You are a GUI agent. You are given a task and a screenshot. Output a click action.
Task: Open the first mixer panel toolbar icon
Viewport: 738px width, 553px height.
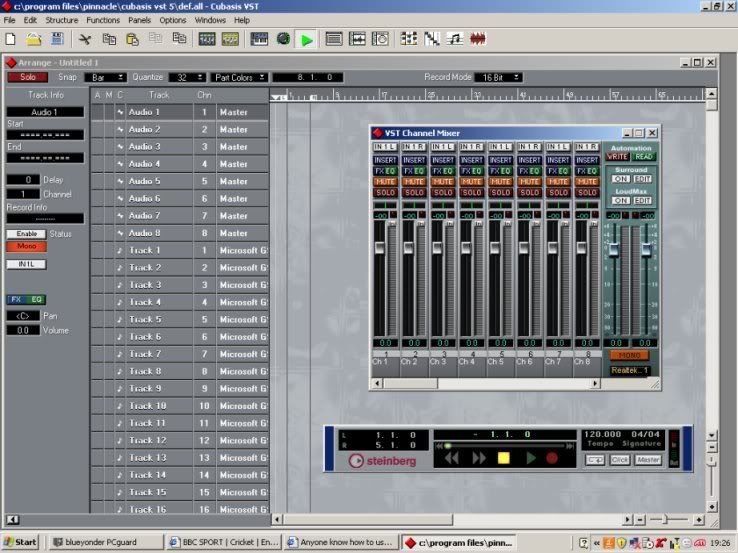pos(207,39)
